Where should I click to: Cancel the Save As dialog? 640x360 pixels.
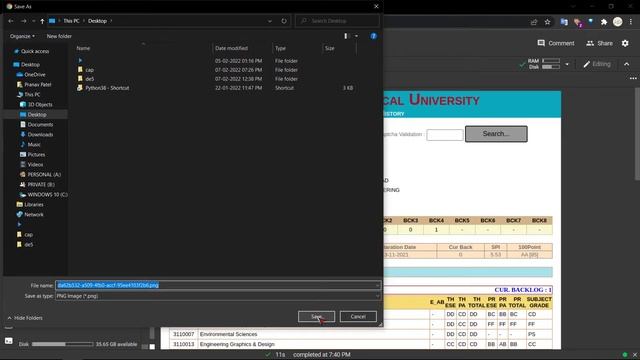tap(358, 316)
